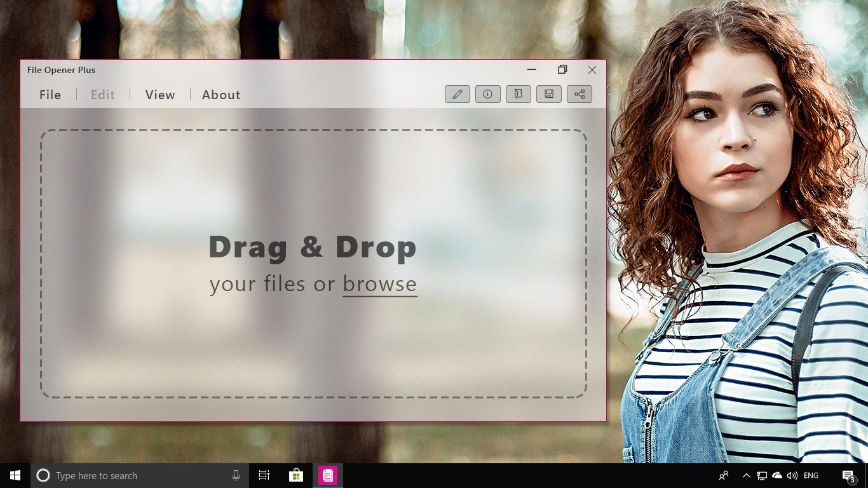
Task: Open the People icon in the taskbar
Action: [x=724, y=475]
